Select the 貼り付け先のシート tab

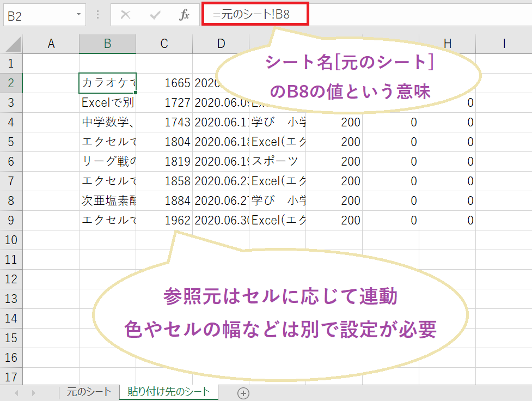[x=168, y=392]
